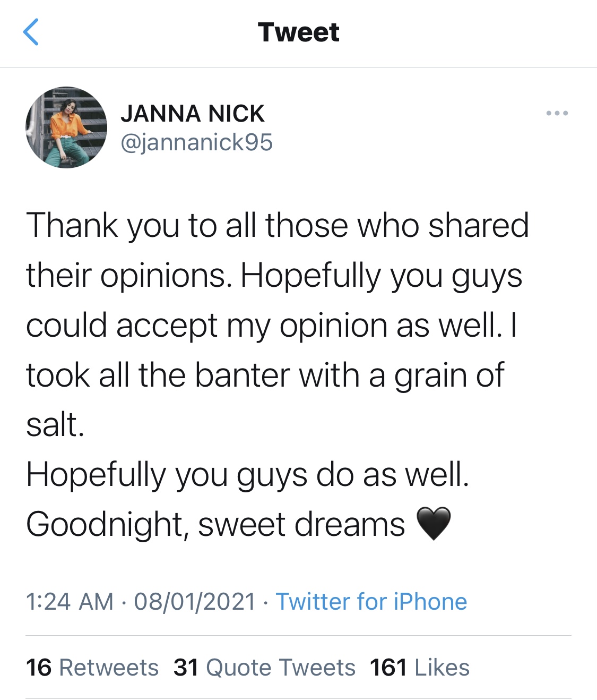Tap the line "Hopefully you guys do as well."
The width and height of the screenshot is (597, 700).
click(247, 474)
